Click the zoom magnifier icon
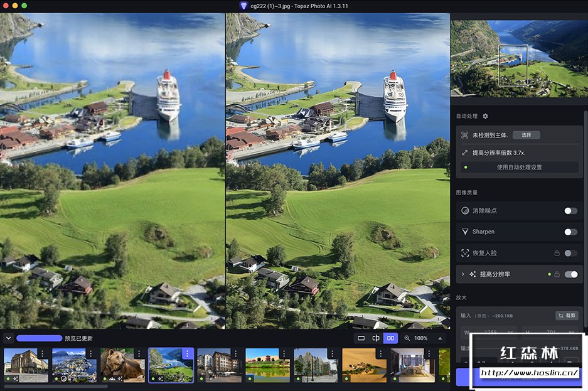This screenshot has height=391, width=588. [x=407, y=338]
